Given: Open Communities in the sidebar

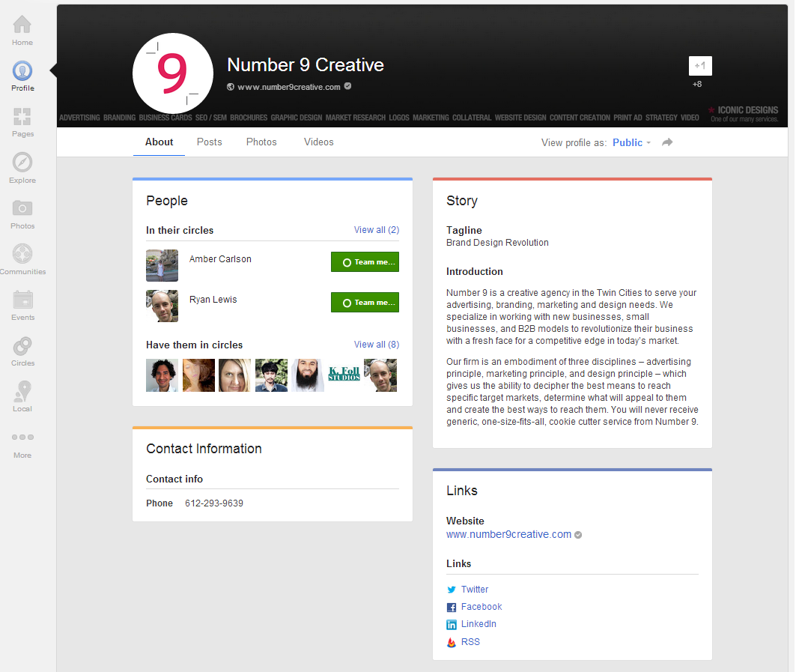Looking at the screenshot, I should pyautogui.click(x=22, y=259).
